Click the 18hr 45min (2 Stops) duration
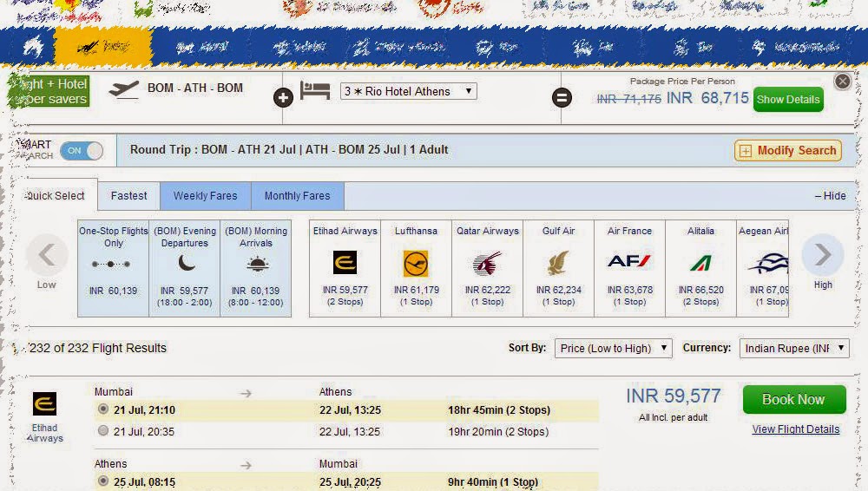Viewport: 868px width, 491px height. tap(499, 410)
